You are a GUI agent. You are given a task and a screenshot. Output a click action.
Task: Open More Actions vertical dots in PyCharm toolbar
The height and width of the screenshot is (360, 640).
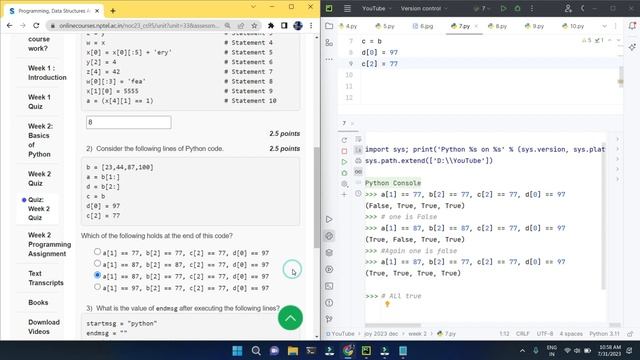click(532, 8)
